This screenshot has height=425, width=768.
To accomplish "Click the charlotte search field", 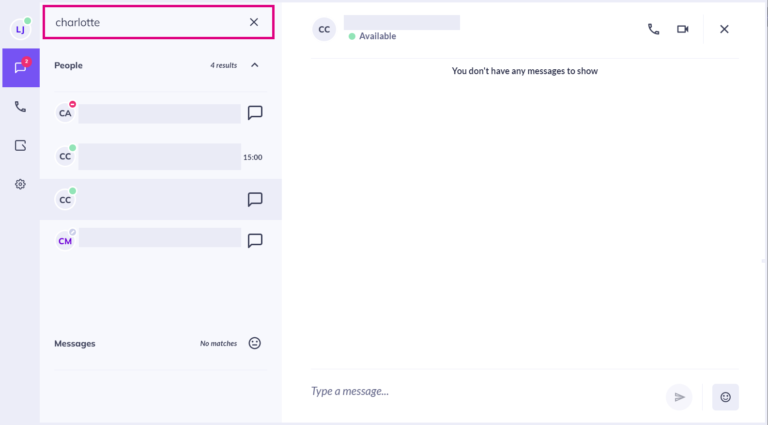I will click(149, 22).
